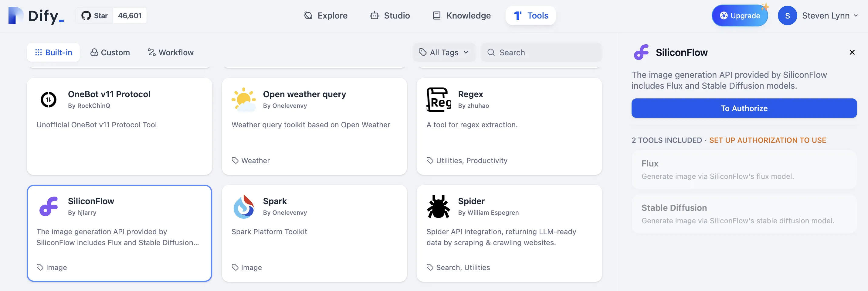Switch to the Custom tools tab
The image size is (868, 291).
[110, 53]
